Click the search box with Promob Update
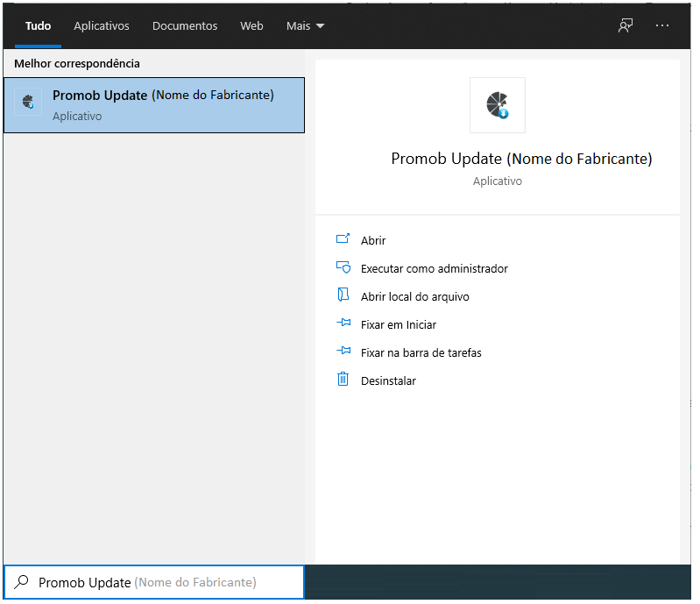700x604 pixels. tap(154, 582)
